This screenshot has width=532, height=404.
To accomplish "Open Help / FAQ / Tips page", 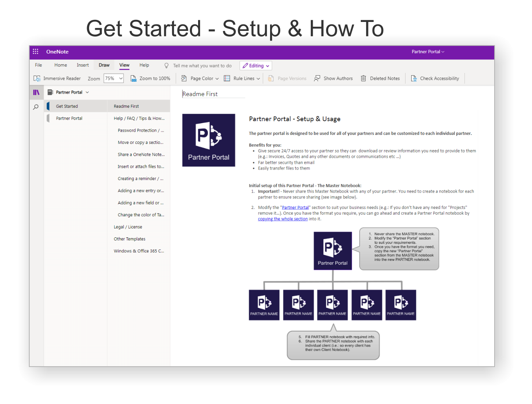I will (x=139, y=118).
